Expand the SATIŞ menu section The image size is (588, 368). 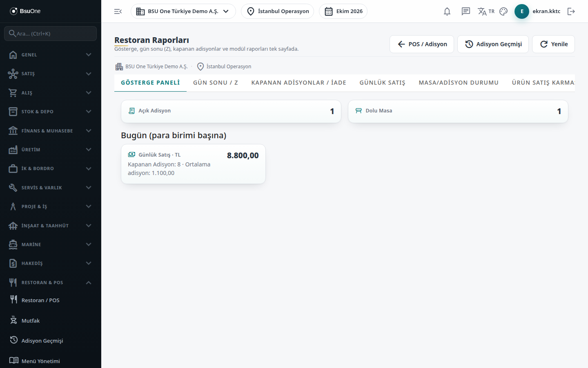tap(51, 74)
